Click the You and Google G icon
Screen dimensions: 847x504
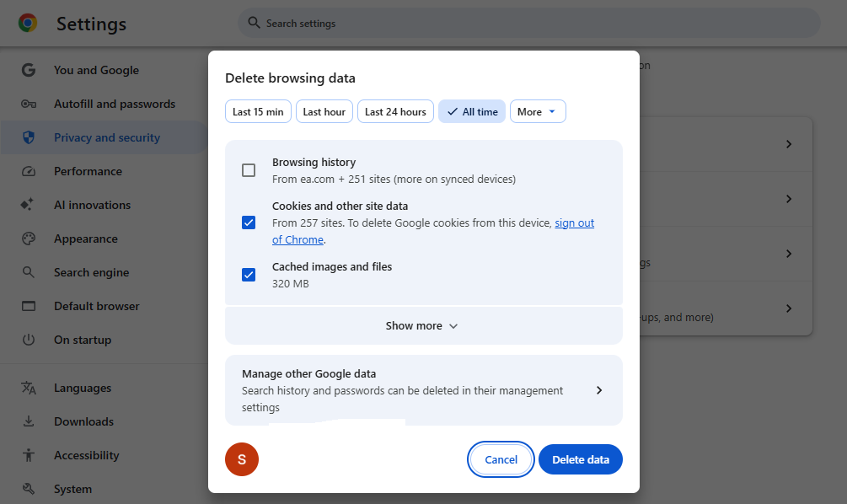(x=29, y=70)
